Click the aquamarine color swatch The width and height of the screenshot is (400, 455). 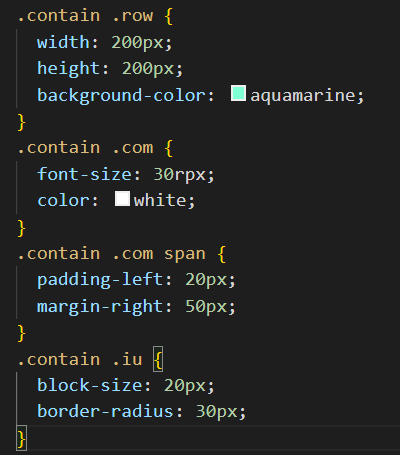coord(238,93)
